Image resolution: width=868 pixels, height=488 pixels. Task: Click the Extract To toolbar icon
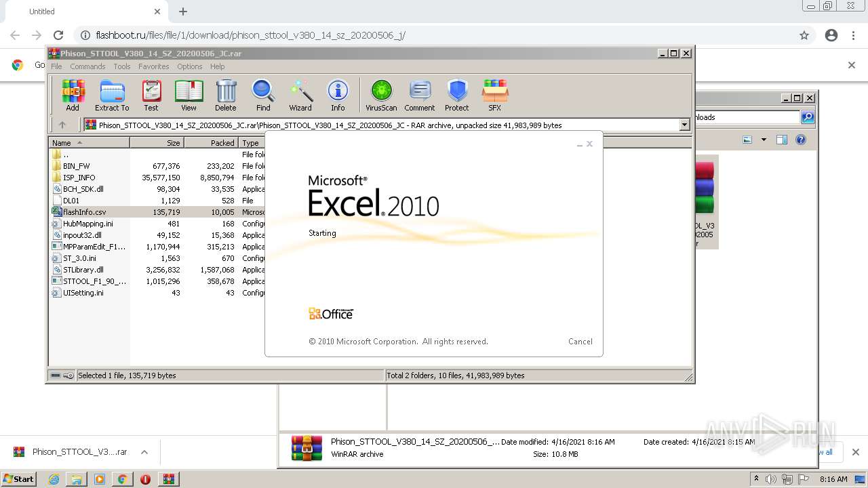pos(112,95)
